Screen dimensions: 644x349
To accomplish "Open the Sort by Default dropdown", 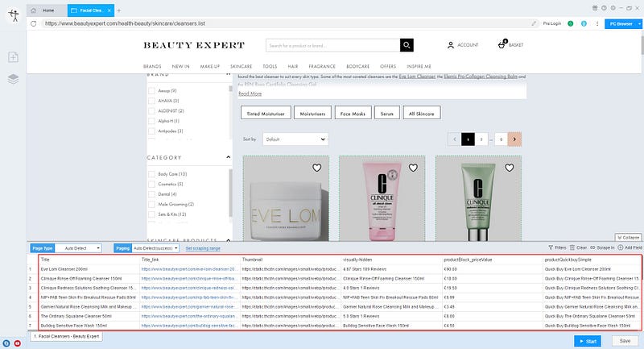I will coord(295,139).
